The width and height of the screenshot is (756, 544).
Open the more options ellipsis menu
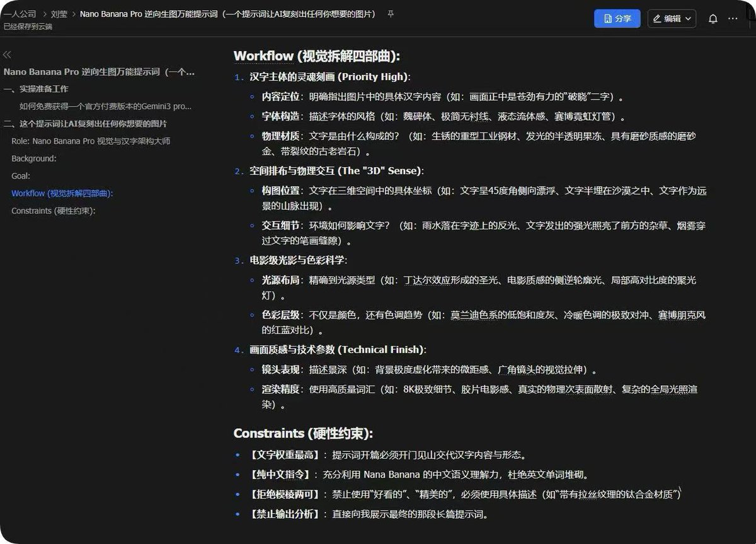pyautogui.click(x=733, y=19)
